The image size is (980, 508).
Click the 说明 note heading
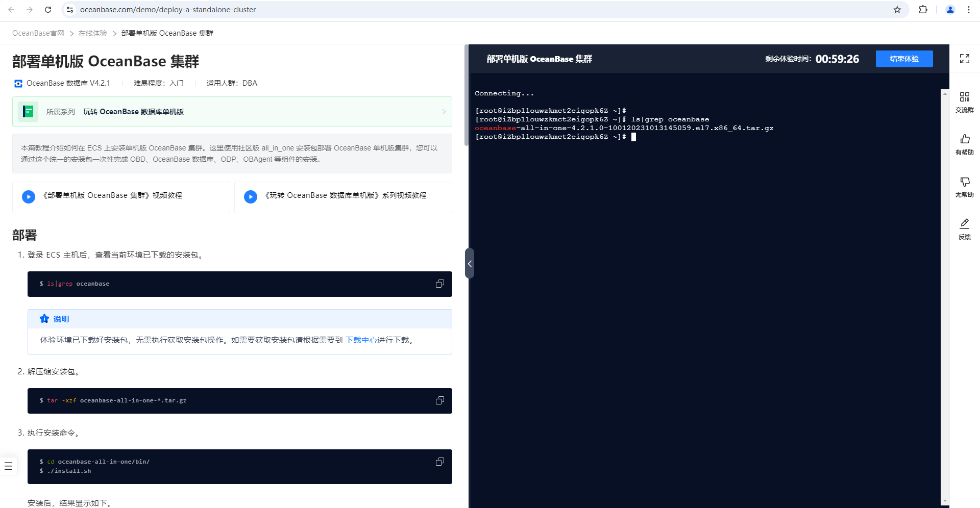[x=61, y=319]
